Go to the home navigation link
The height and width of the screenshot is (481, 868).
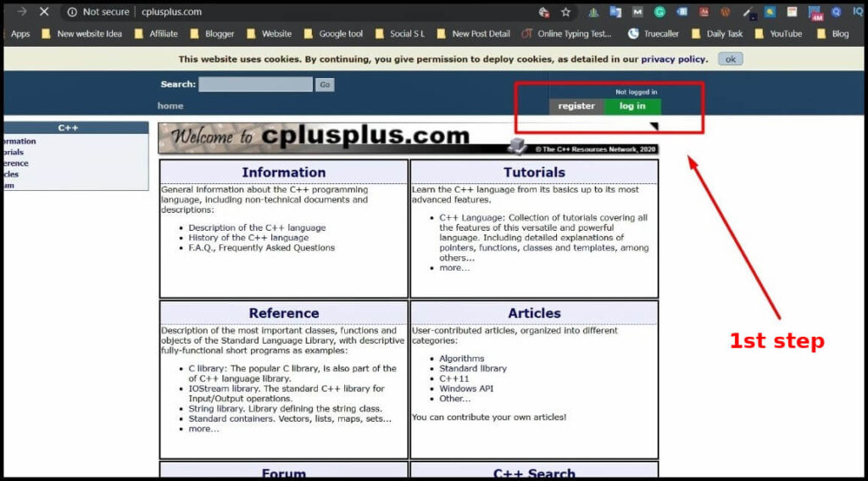170,106
